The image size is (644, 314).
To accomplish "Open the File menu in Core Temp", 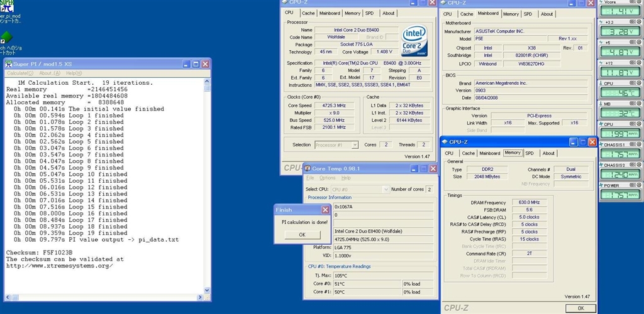I will pos(310,178).
